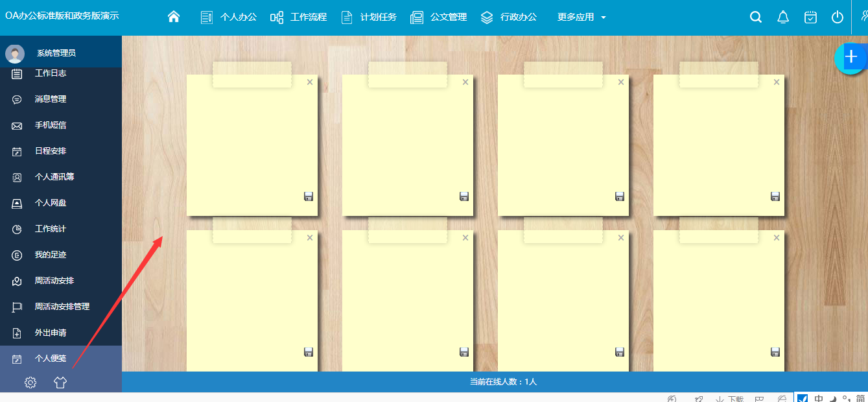The width and height of the screenshot is (868, 402).
Task: Save the third note in bottom row
Action: pos(620,352)
